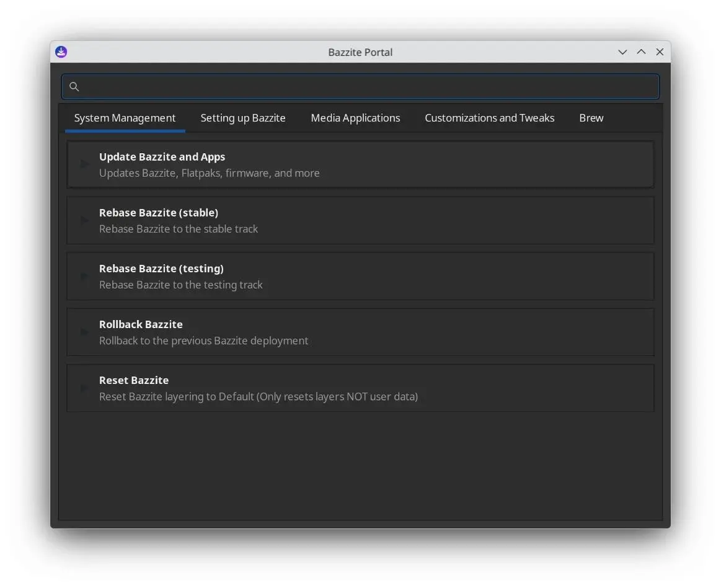Minimize the Bazzite Portal window
Viewport: 721px width, 588px height.
click(x=622, y=52)
